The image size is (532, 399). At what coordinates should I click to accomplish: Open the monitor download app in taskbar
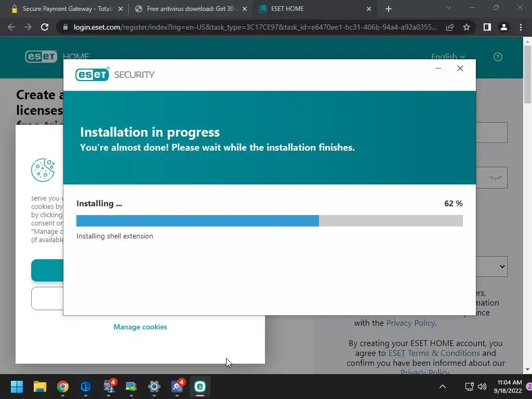(x=131, y=387)
